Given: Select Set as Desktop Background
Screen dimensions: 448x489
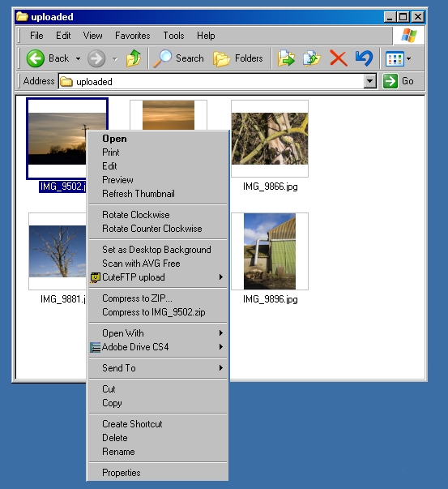Looking at the screenshot, I should [158, 250].
